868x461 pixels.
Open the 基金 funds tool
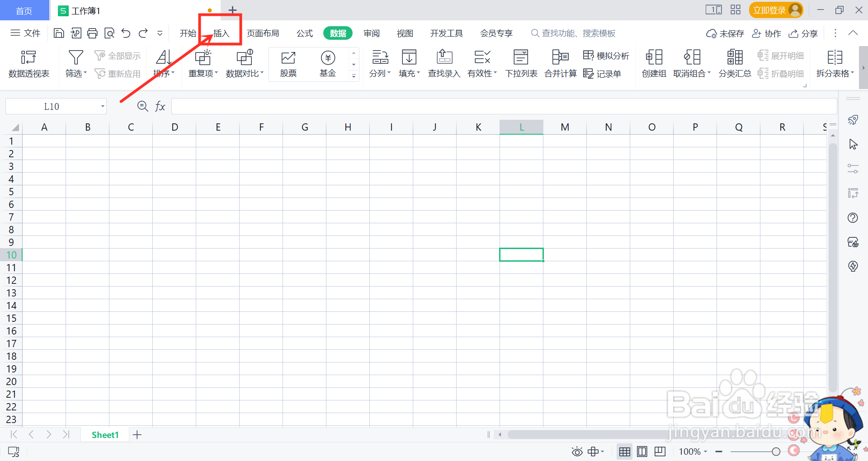(x=327, y=63)
